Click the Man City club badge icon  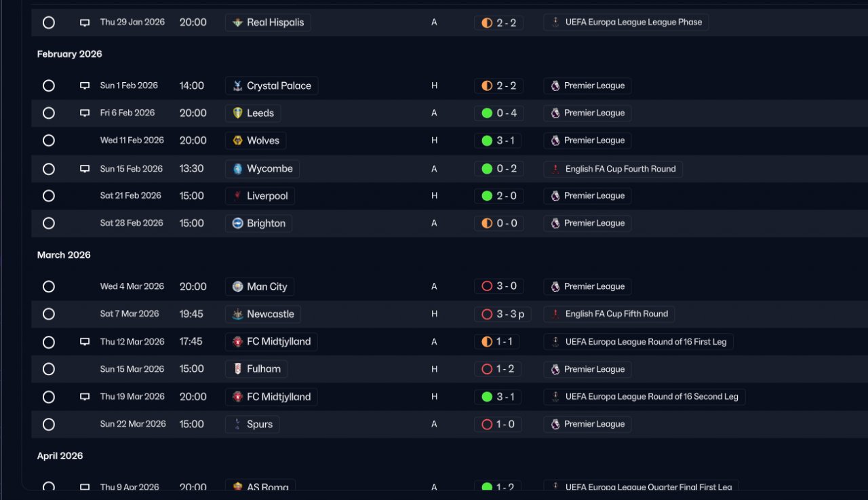(237, 287)
